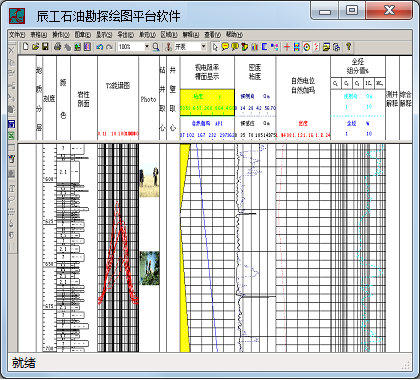Click the Open file folder icon
The height and width of the screenshot is (380, 420).
pos(35,47)
